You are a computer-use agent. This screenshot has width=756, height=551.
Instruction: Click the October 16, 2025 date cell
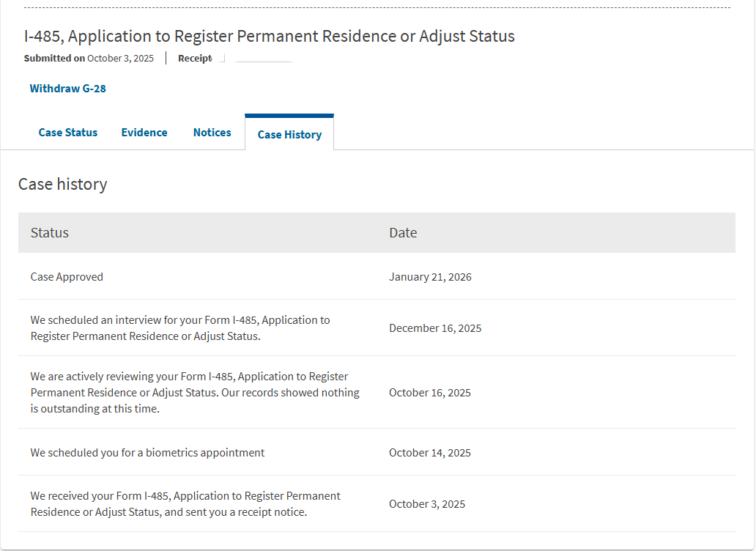(x=430, y=393)
